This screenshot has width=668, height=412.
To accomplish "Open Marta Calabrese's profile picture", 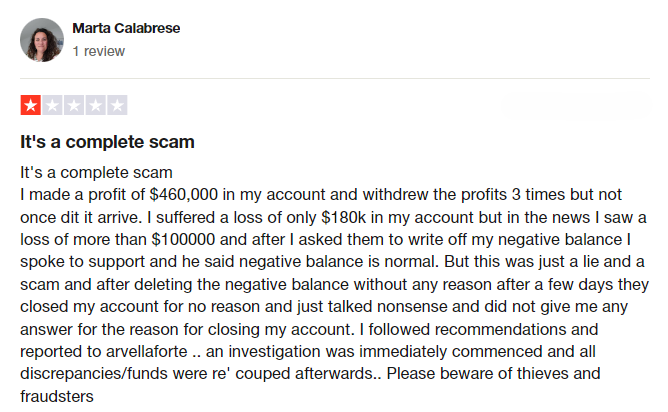I will tap(42, 40).
